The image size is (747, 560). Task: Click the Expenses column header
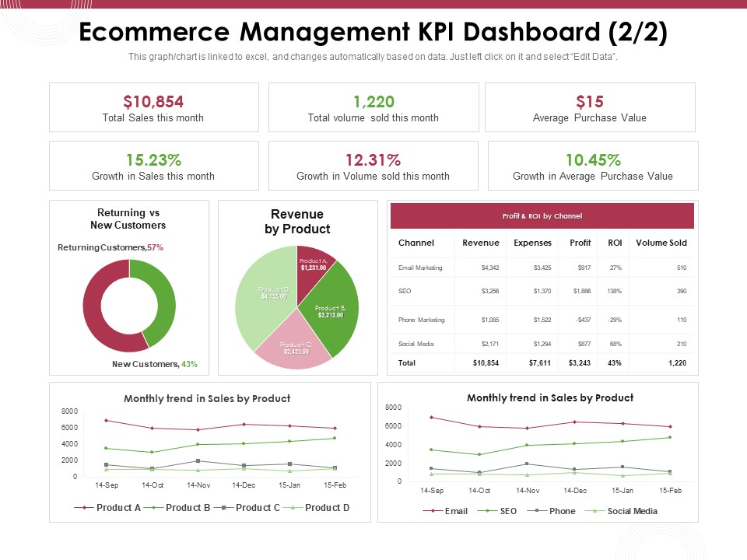(532, 243)
